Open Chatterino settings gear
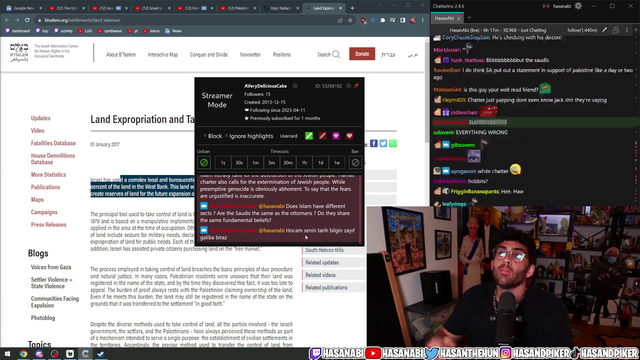 578,6
